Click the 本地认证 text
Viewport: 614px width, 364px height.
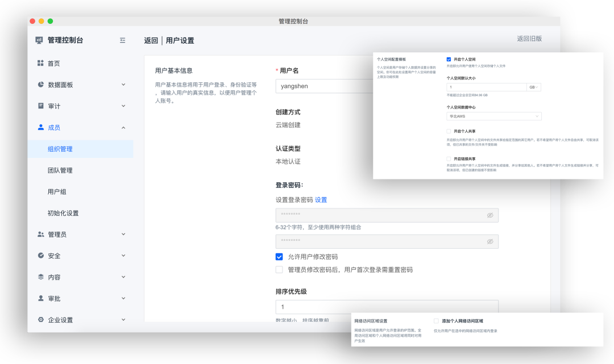(288, 161)
